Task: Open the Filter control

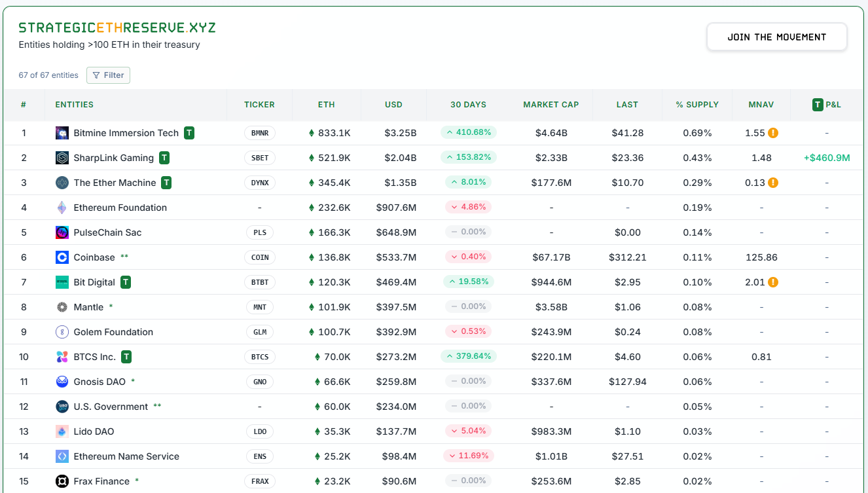Action: pyautogui.click(x=109, y=75)
